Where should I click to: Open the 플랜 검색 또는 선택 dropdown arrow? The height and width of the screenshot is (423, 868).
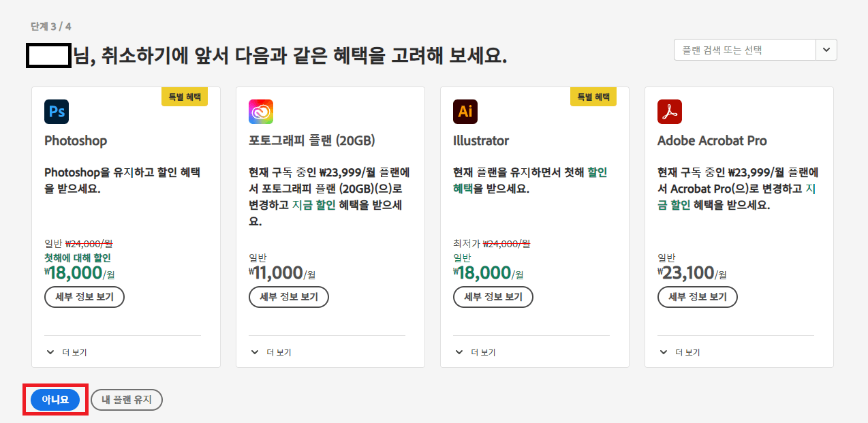825,49
